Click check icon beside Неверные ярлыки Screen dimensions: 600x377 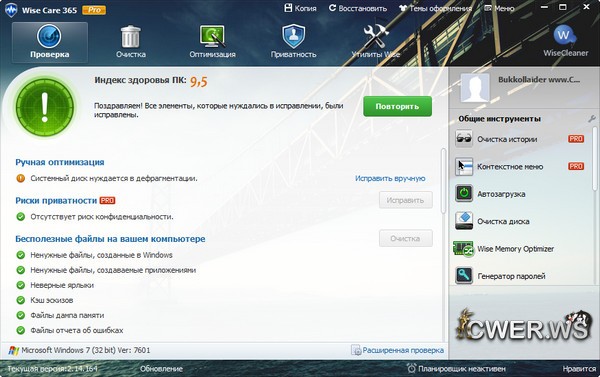point(21,285)
